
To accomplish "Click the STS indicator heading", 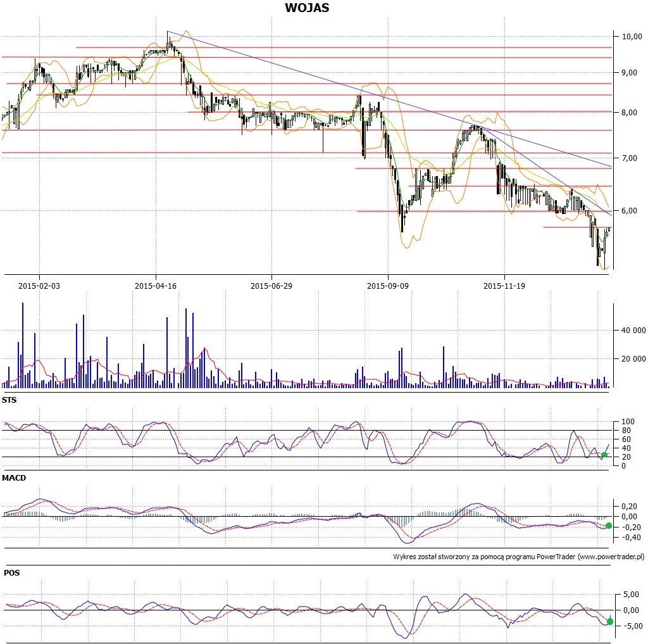I will tap(9, 400).
